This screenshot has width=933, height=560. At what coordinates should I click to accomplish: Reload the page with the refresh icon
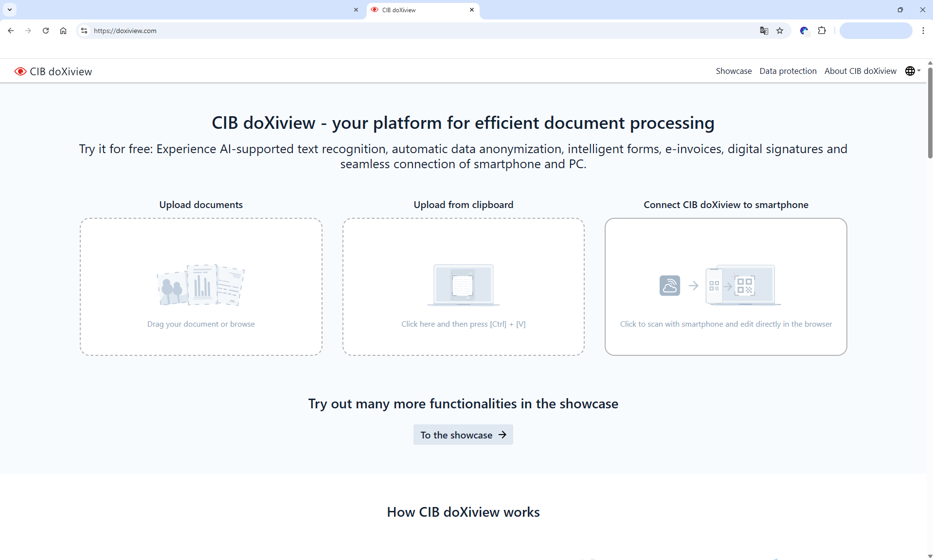[x=46, y=31]
